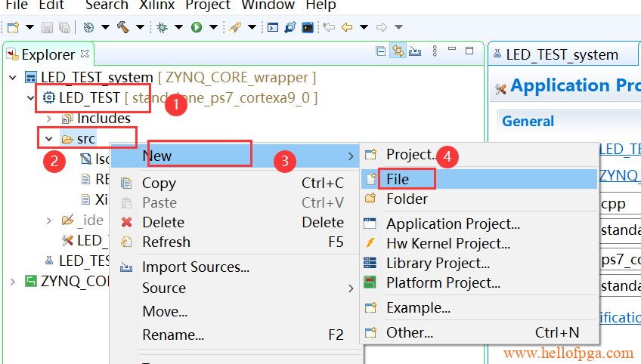Image resolution: width=641 pixels, height=364 pixels.
Task: Click the red Delete X icon
Action: 127,222
